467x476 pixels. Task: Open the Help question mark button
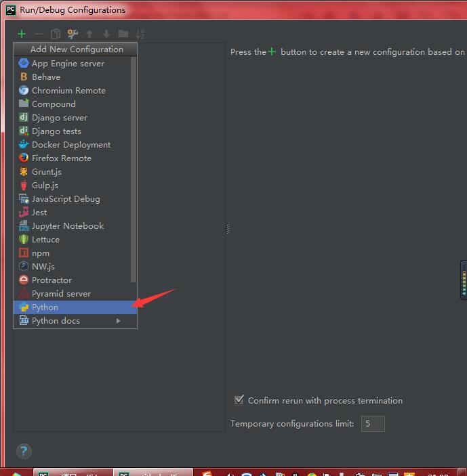24,451
